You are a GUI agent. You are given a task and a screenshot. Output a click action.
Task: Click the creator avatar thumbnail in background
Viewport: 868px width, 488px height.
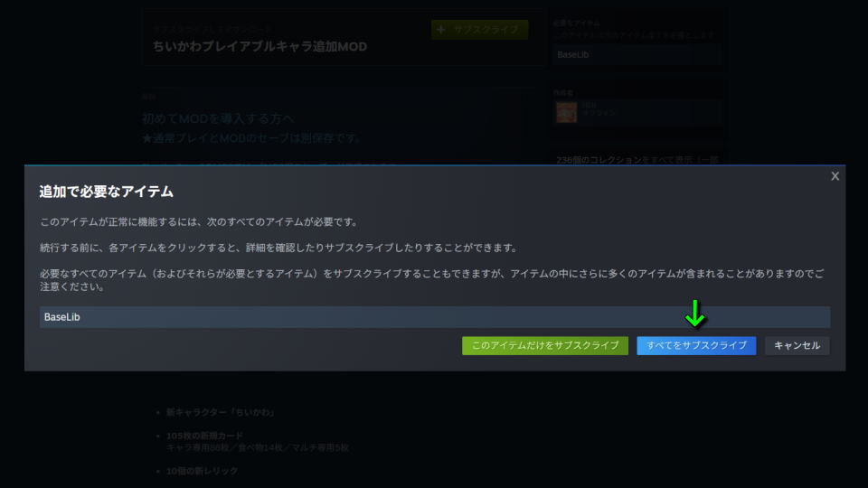click(566, 112)
